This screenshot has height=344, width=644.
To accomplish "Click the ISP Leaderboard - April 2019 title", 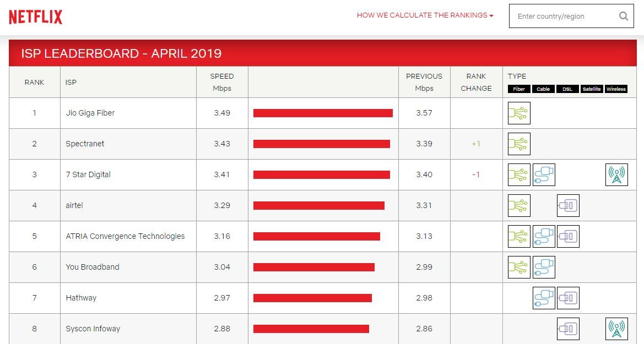I will click(121, 53).
